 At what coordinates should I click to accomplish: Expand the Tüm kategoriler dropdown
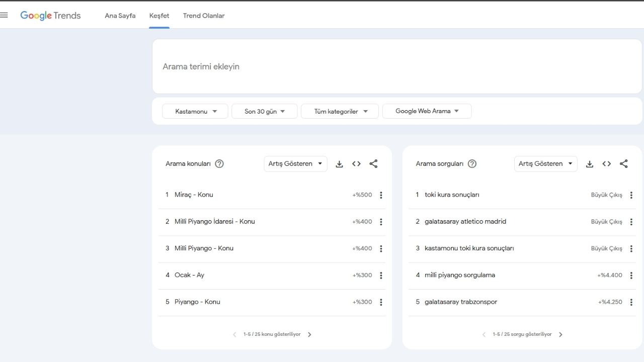[340, 111]
